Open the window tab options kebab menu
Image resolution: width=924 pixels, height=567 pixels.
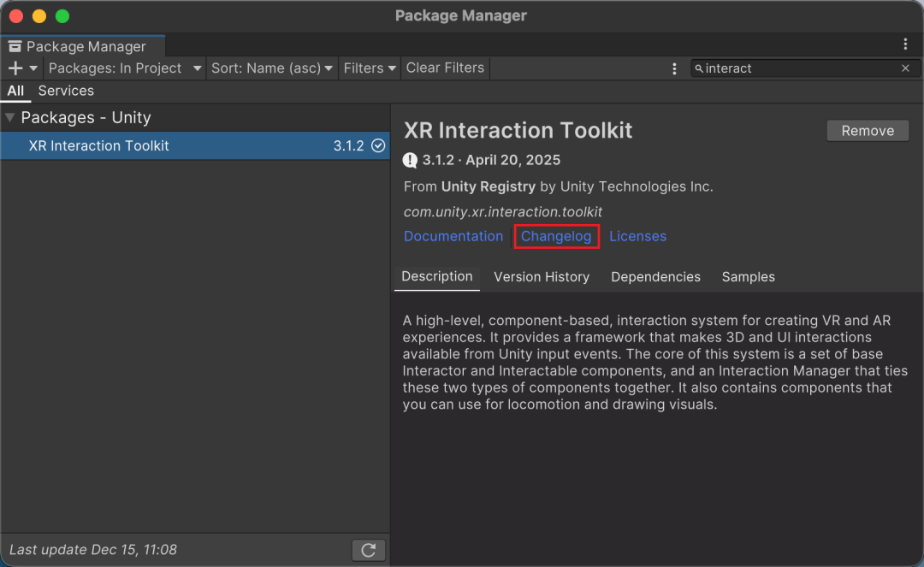tap(905, 44)
